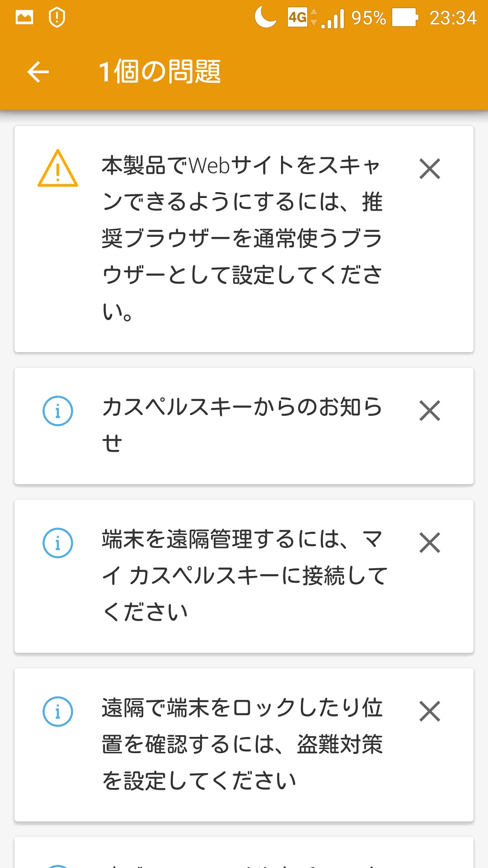Tap the 4G signal strength indicator
The image size is (488, 868).
(316, 18)
